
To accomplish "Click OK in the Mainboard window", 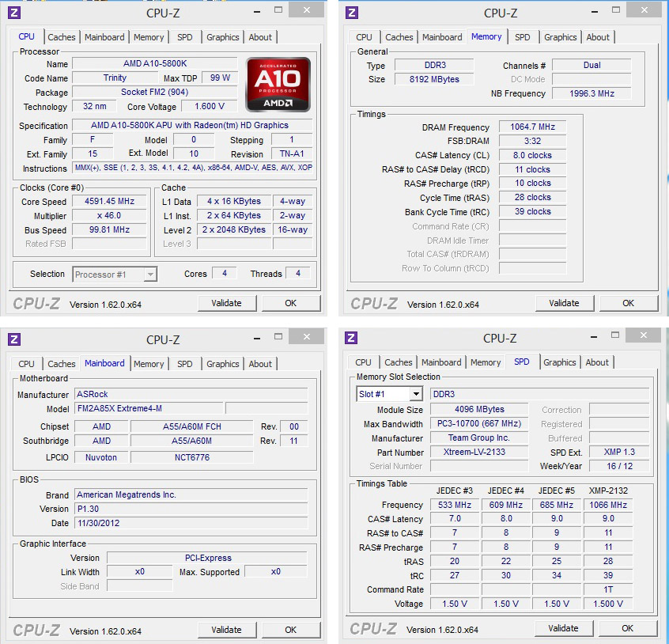I will coord(290,630).
